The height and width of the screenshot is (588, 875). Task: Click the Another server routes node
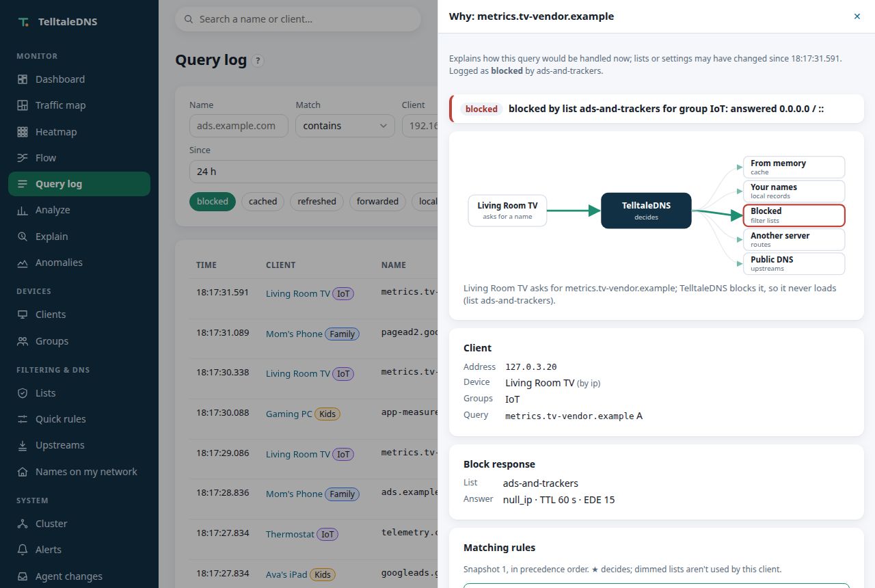tap(794, 240)
